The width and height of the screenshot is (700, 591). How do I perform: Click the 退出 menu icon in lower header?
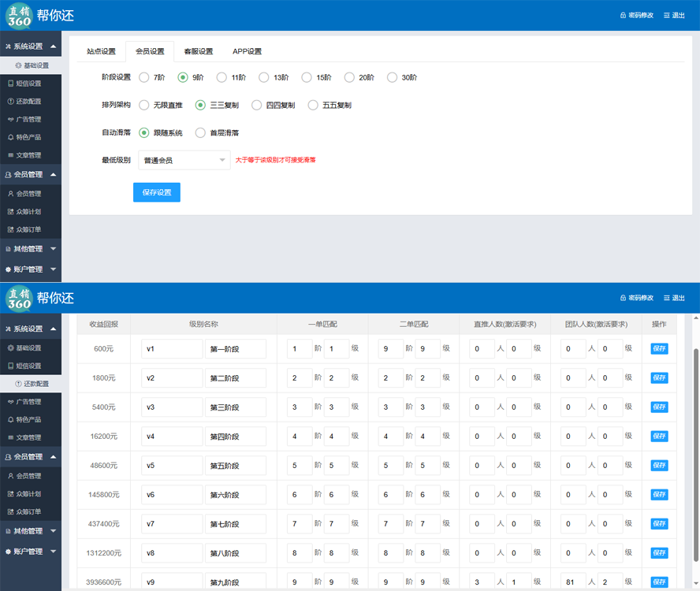click(667, 299)
